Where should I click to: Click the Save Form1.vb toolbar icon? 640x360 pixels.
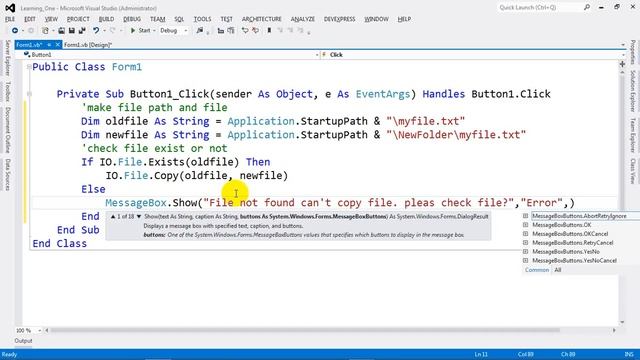(71, 31)
